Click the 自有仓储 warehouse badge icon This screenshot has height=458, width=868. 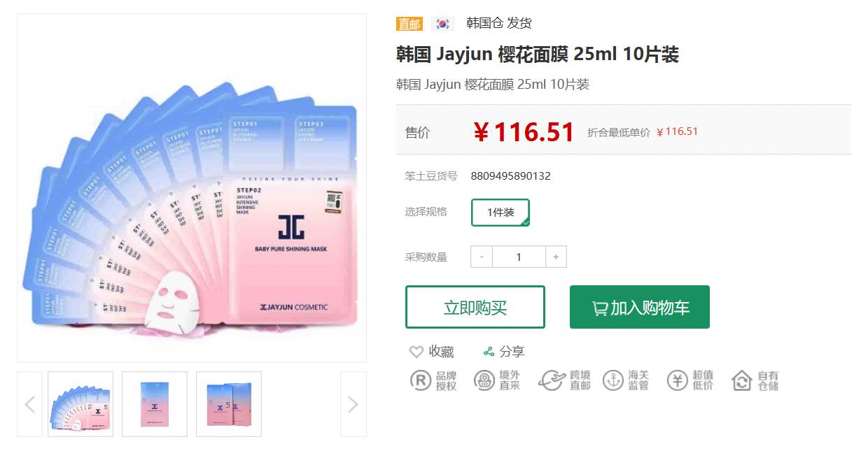[x=742, y=380]
